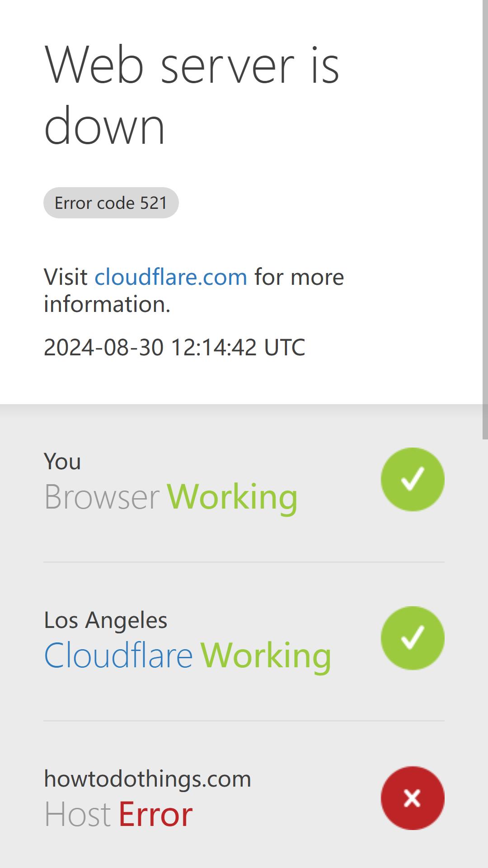Click the vertical scrollbar thumb

tap(485, 219)
